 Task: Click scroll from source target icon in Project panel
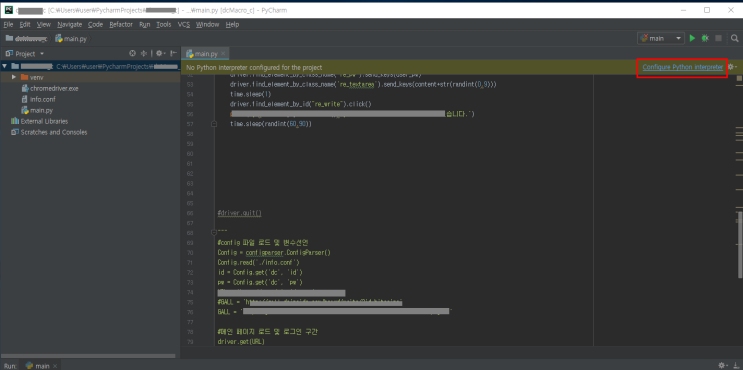click(133, 54)
